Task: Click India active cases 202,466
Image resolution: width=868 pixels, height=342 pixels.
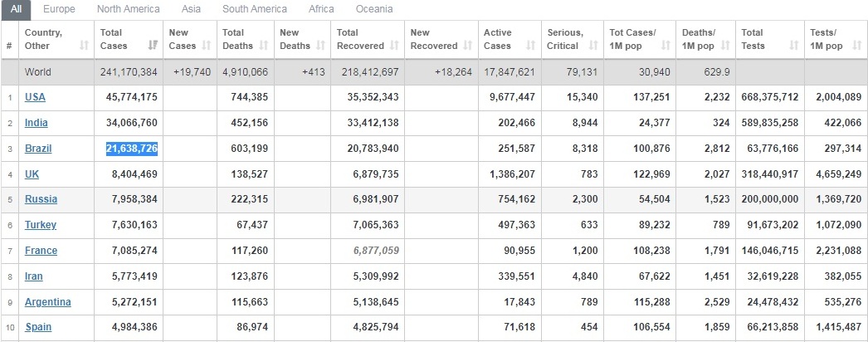Action: point(516,122)
